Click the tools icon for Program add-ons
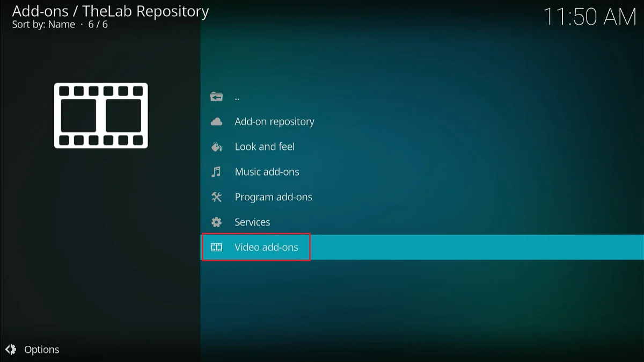The height and width of the screenshot is (362, 644). 216,197
